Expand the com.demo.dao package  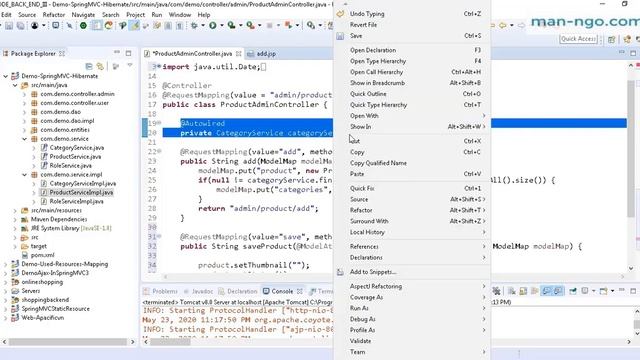24,112
